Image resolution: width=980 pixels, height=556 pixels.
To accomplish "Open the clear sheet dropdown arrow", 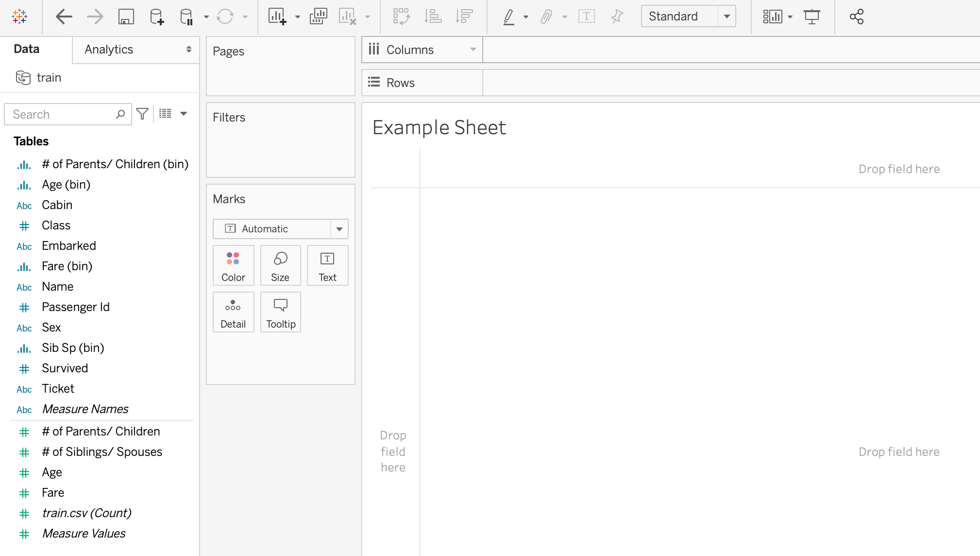I will (x=368, y=17).
